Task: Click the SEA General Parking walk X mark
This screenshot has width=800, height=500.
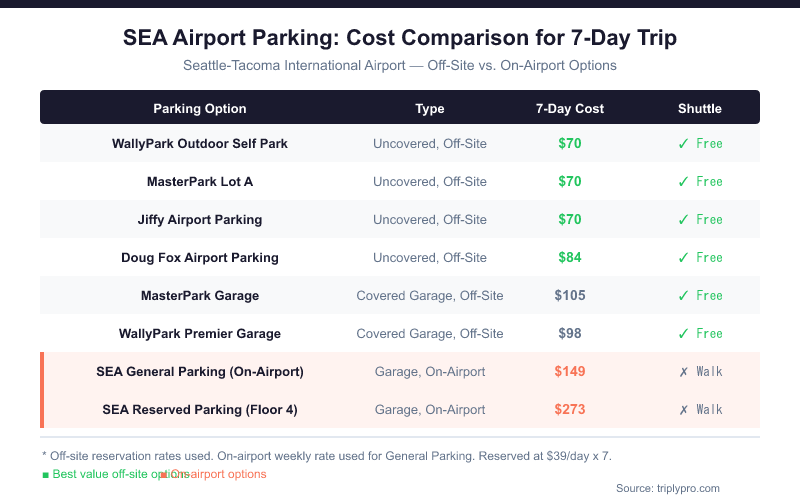Action: click(x=683, y=372)
